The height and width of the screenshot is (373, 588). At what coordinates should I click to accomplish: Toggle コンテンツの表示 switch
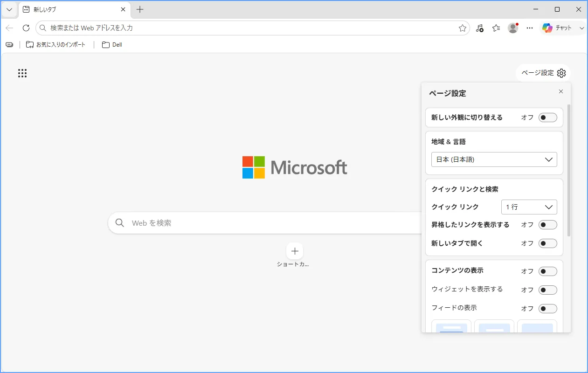click(x=548, y=271)
